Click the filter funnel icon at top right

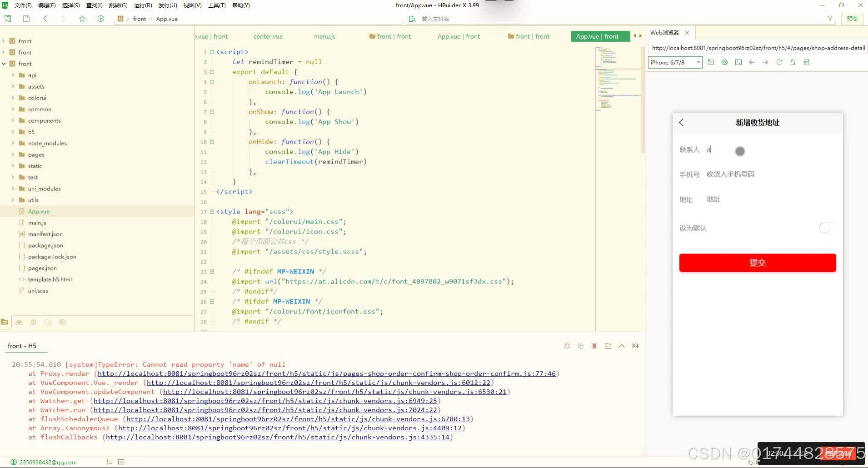830,19
